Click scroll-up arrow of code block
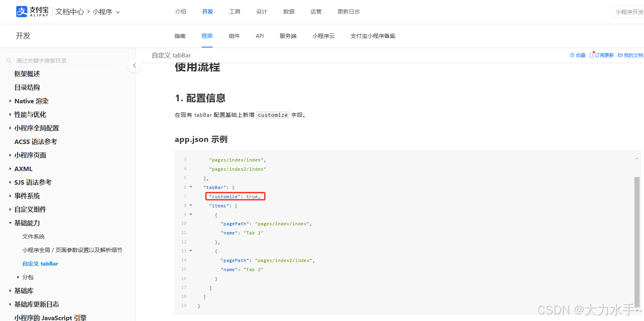The image size is (644, 321). tap(637, 159)
